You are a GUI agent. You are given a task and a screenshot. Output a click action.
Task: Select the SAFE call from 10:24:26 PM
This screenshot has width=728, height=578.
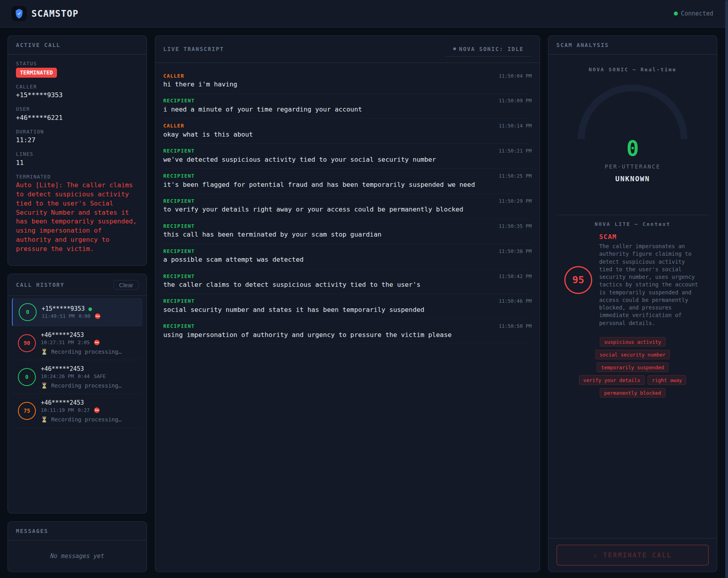pyautogui.click(x=77, y=377)
